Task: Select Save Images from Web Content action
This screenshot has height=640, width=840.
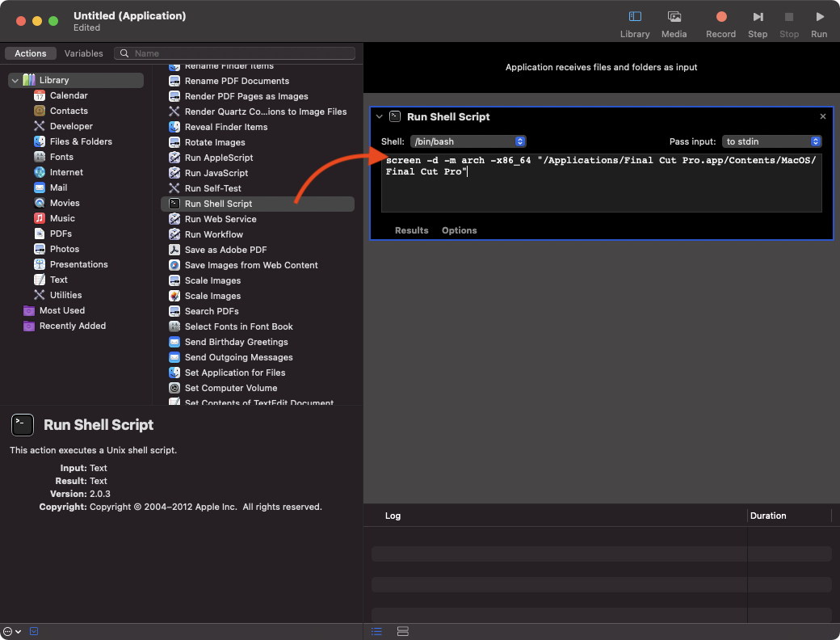Action: click(251, 265)
